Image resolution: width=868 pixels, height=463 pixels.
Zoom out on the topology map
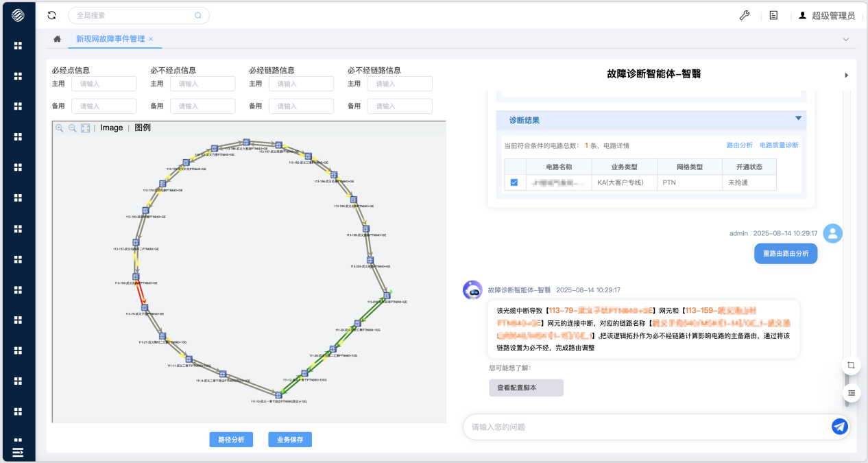[x=71, y=128]
